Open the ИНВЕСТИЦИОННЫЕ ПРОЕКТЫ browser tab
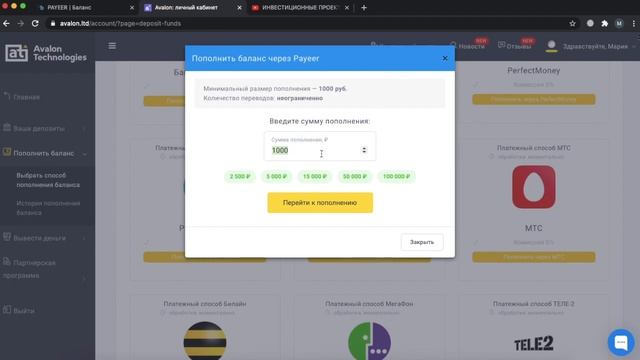This screenshot has width=640, height=360. pyautogui.click(x=300, y=7)
